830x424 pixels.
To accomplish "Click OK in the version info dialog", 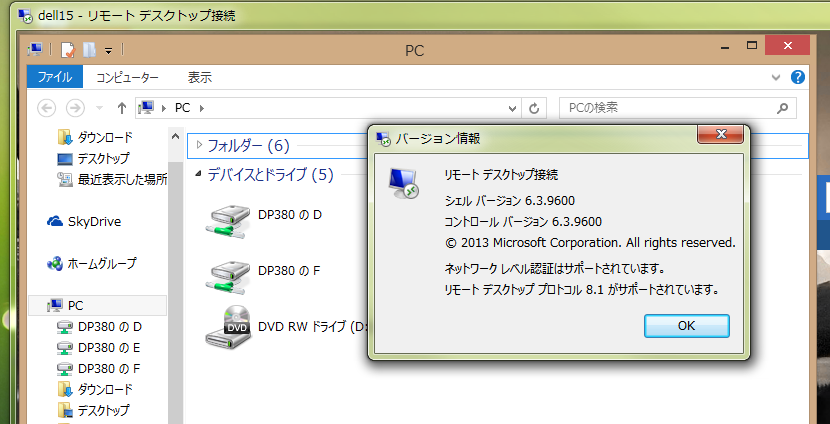I will (687, 326).
